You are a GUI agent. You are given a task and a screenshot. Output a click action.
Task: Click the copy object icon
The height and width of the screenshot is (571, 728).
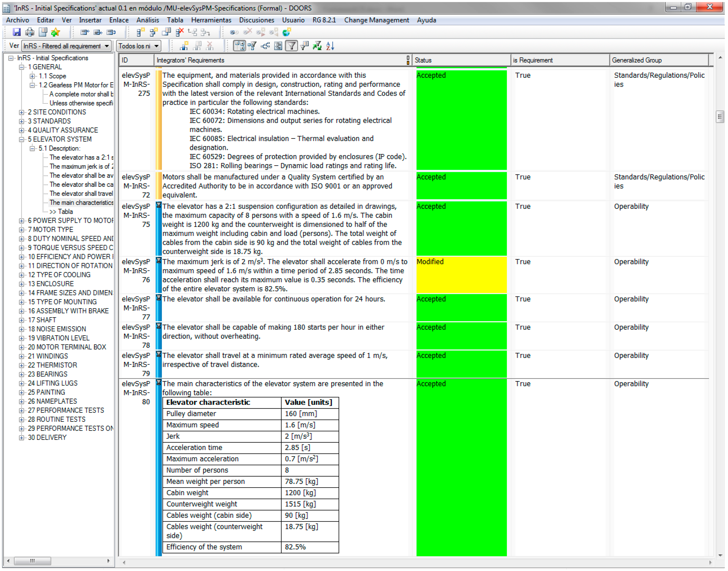[166, 32]
